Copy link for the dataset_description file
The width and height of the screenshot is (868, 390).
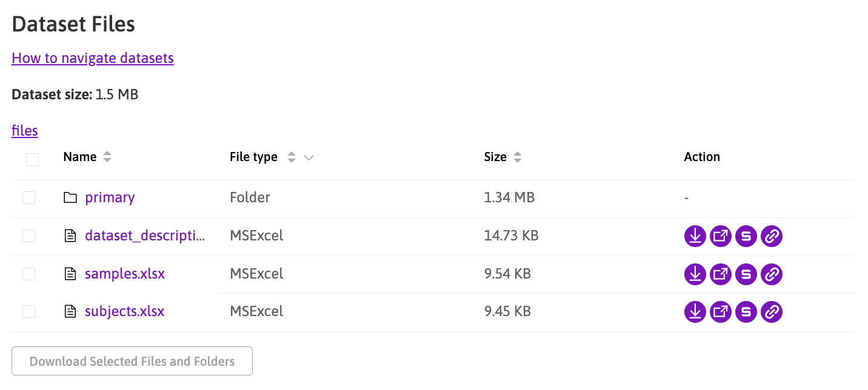click(x=771, y=236)
